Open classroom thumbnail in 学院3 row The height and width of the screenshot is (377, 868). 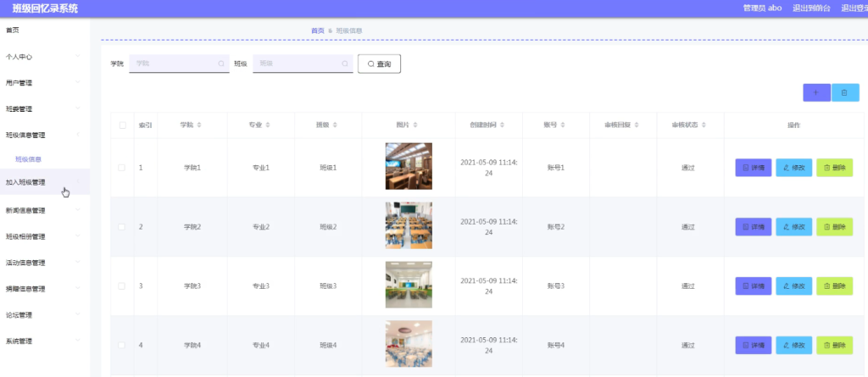[x=409, y=285]
